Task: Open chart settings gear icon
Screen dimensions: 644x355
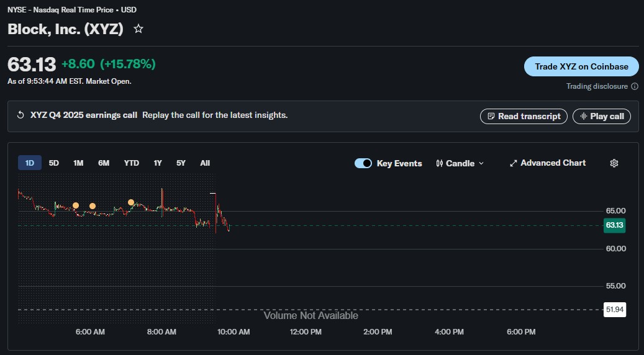Action: [614, 163]
